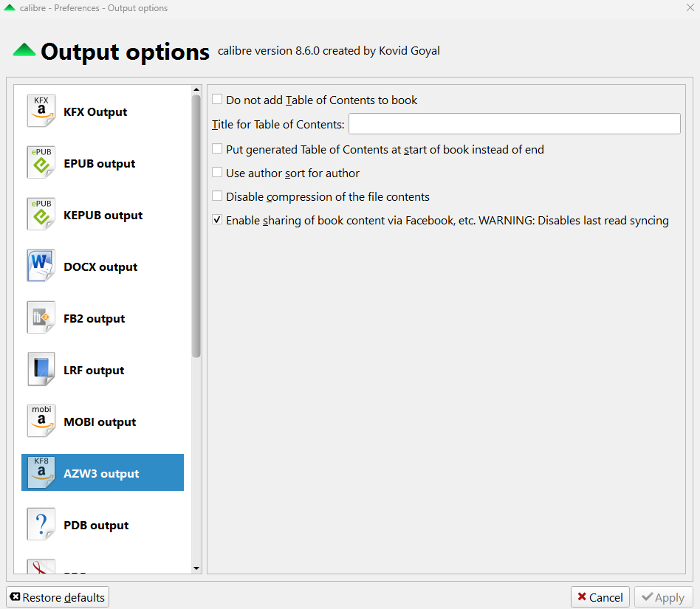Click the DOCX output Word icon
700x609 pixels.
[x=41, y=266]
